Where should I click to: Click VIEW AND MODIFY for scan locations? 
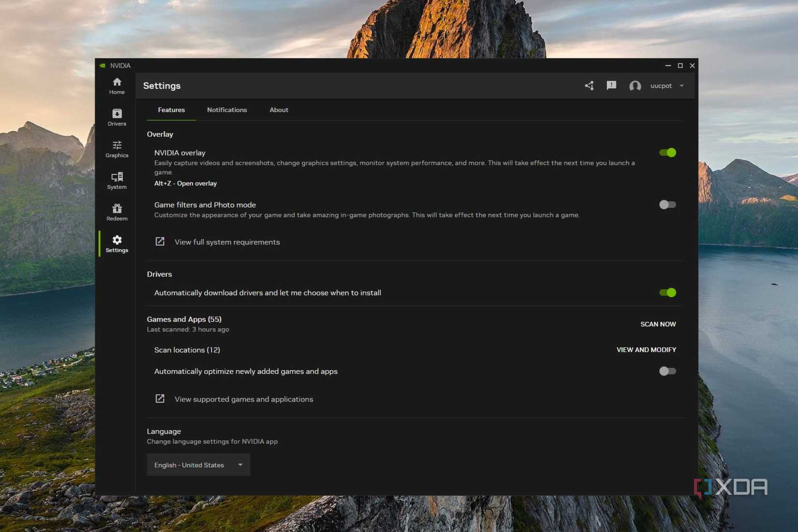pos(646,349)
